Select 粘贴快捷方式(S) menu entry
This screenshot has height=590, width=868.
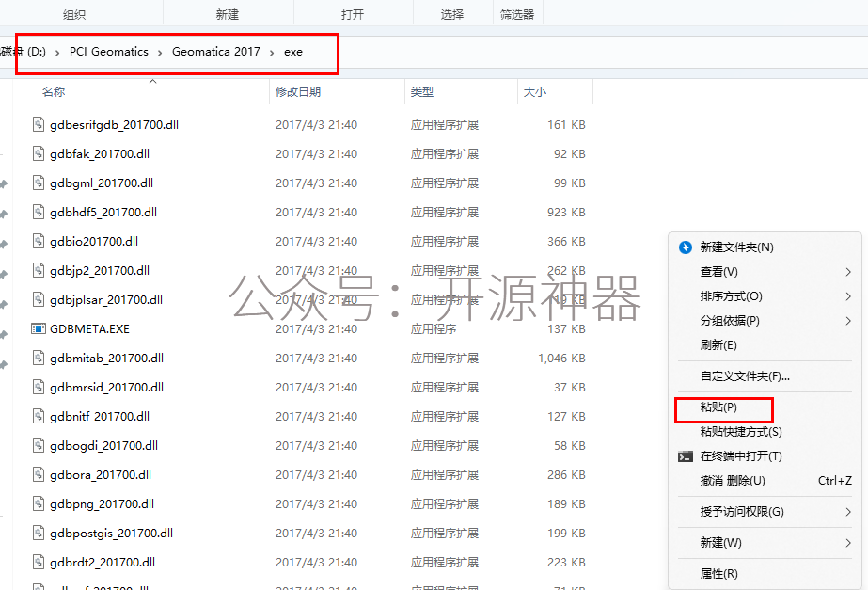click(765, 432)
